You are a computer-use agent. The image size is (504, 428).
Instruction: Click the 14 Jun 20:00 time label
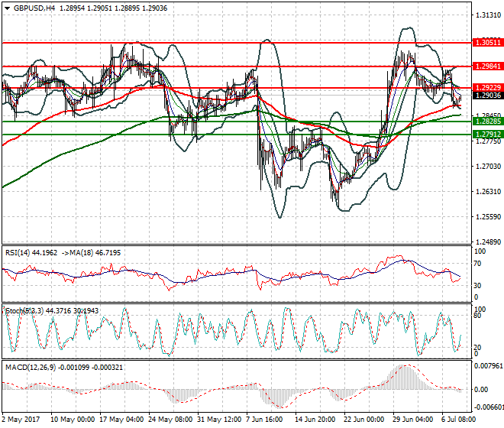point(315,420)
